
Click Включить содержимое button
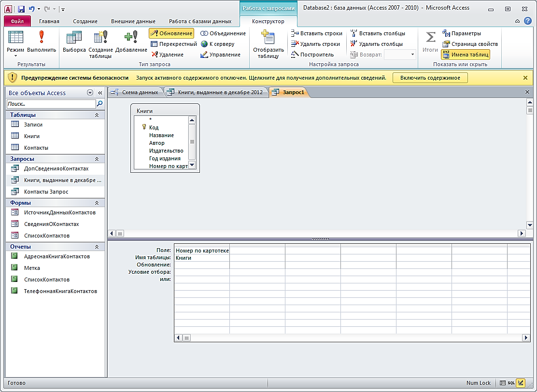pos(430,78)
